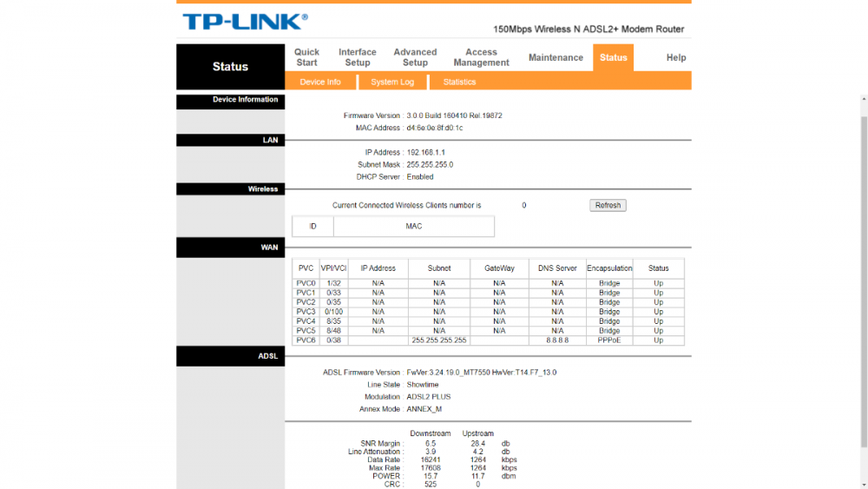The height and width of the screenshot is (489, 868).
Task: Click the device MAC address value
Action: 435,128
